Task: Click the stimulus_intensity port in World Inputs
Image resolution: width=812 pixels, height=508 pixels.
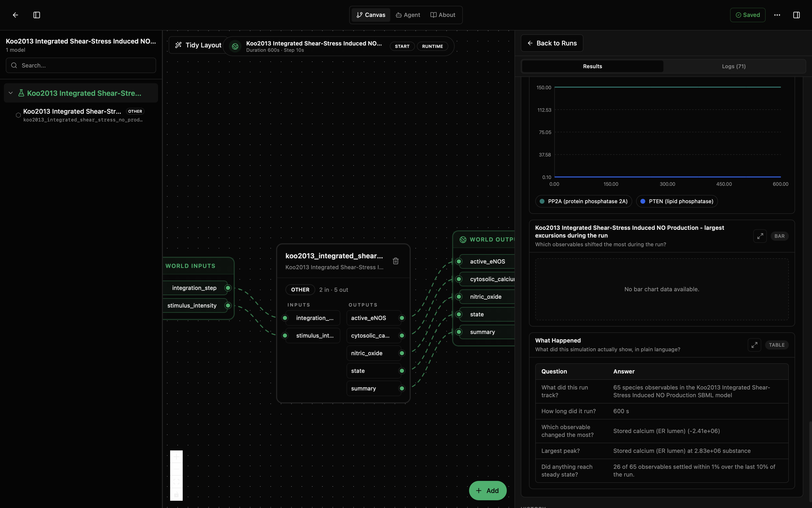Action: pyautogui.click(x=228, y=305)
